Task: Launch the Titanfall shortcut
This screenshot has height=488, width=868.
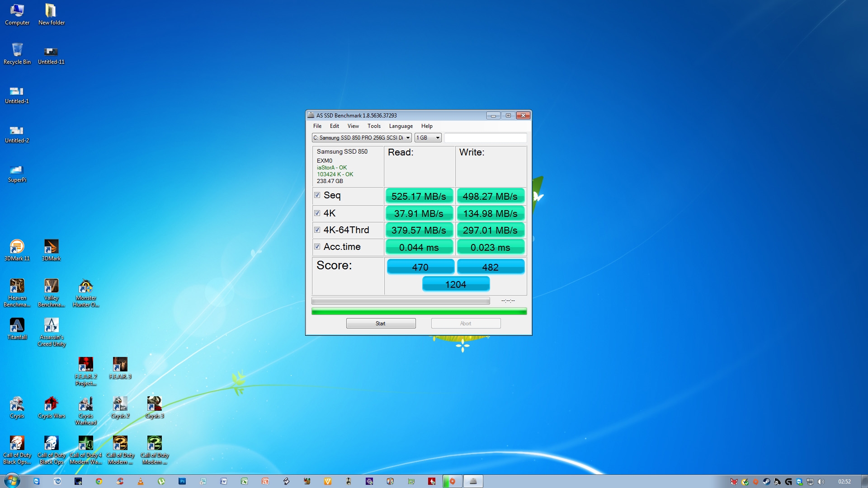Action: (x=17, y=328)
